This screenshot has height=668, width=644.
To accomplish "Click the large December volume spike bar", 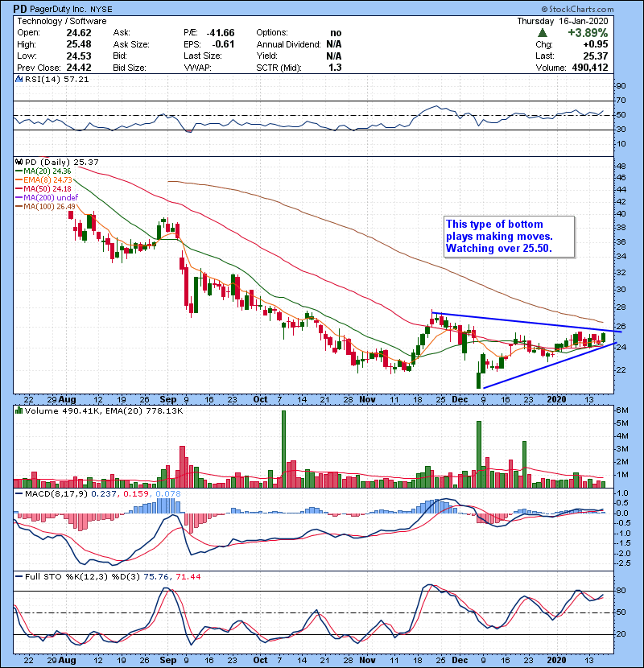I will [x=479, y=454].
